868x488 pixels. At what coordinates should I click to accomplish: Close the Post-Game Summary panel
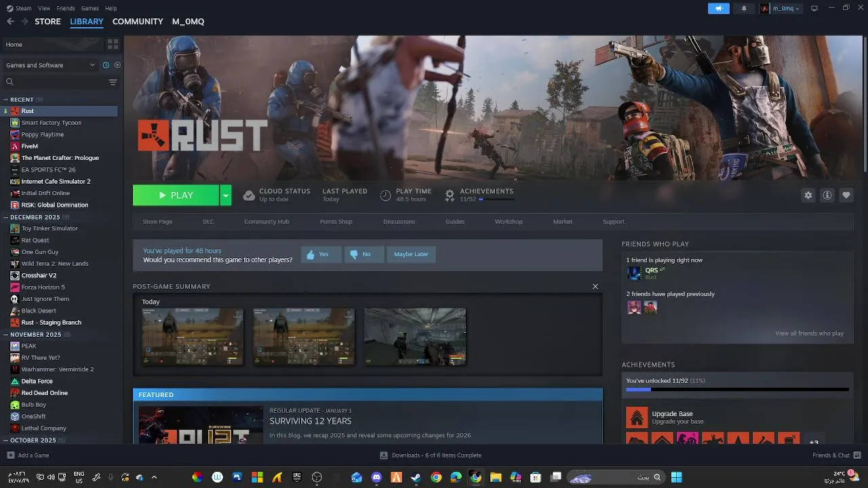[595, 286]
